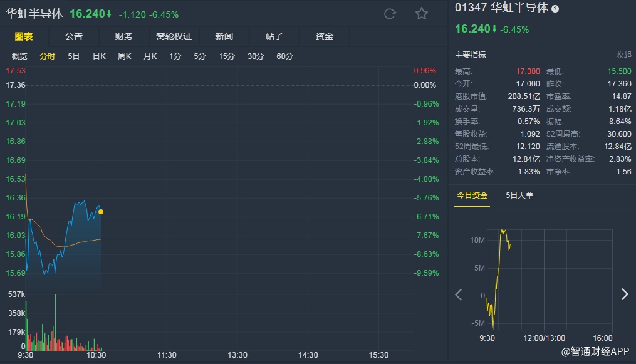Select the 日K chart period
Screen dimensions: 636x364
(99, 56)
